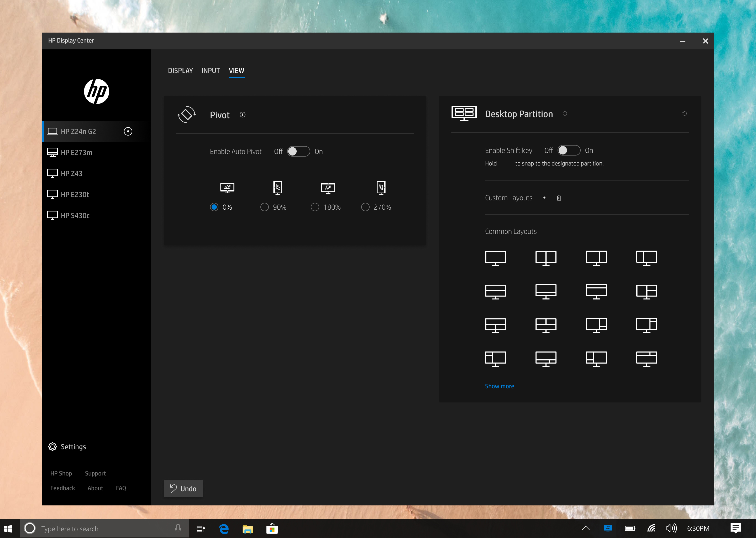The image size is (756, 538).
Task: Open the Action Center notifications
Action: click(736, 528)
